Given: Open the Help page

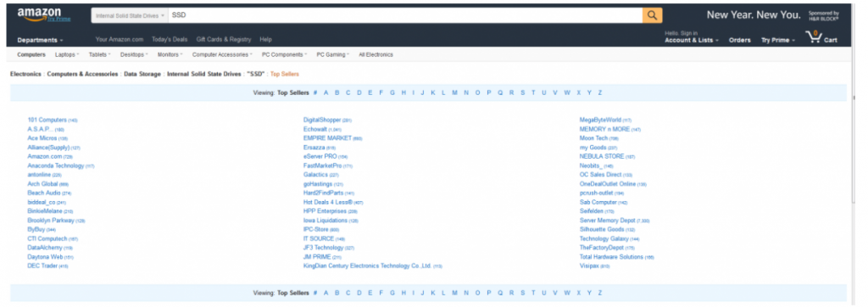Looking at the screenshot, I should (265, 39).
